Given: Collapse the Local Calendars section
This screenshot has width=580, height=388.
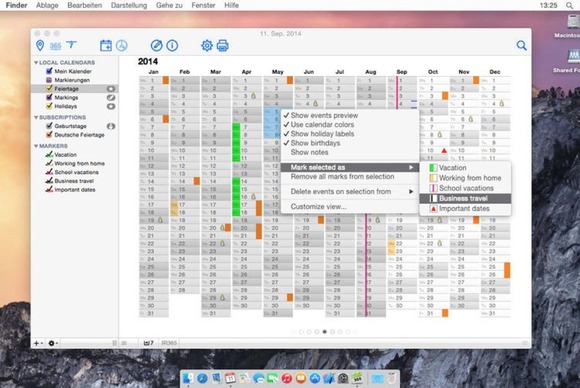Looking at the screenshot, I should (x=36, y=63).
